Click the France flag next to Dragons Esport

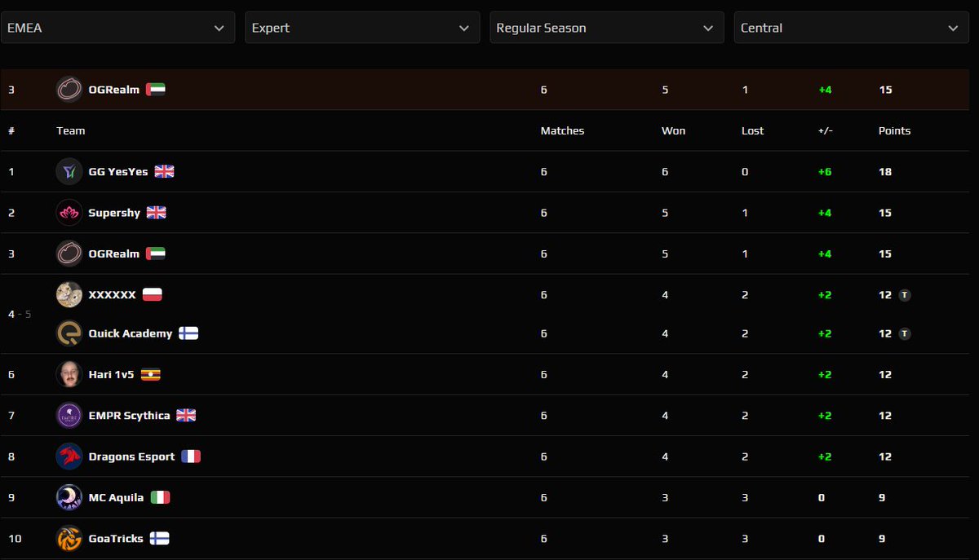(x=191, y=456)
